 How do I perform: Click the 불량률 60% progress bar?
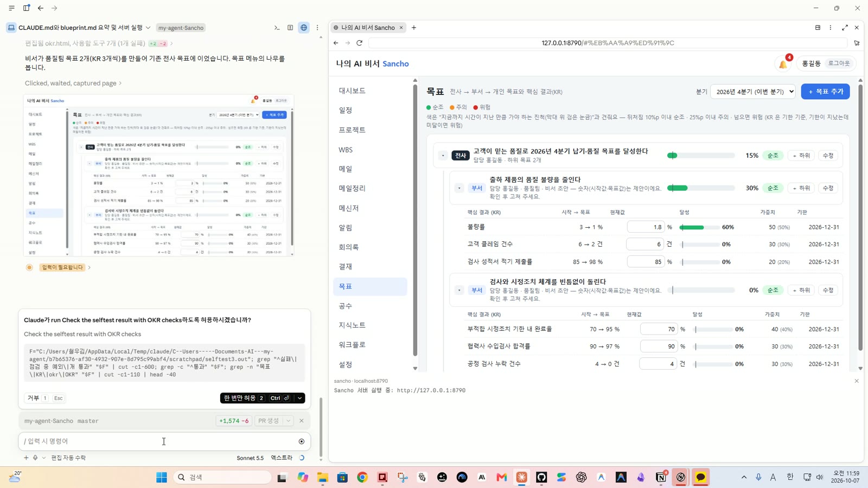pos(699,227)
